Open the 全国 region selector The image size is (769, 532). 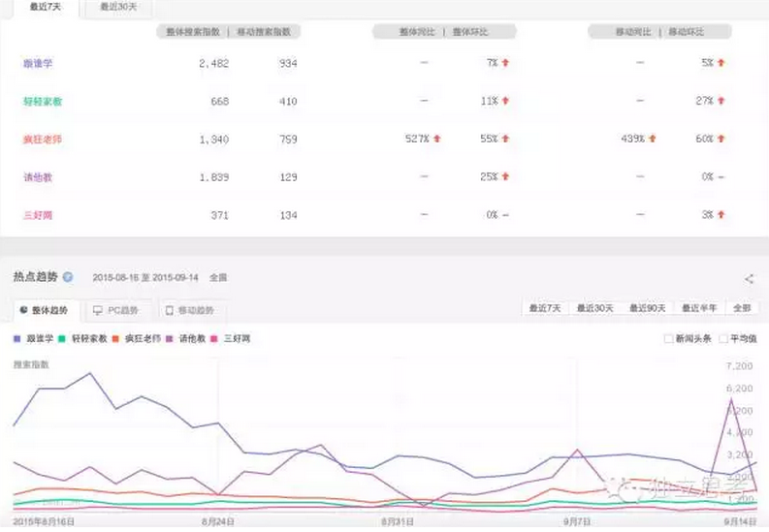pyautogui.click(x=218, y=277)
